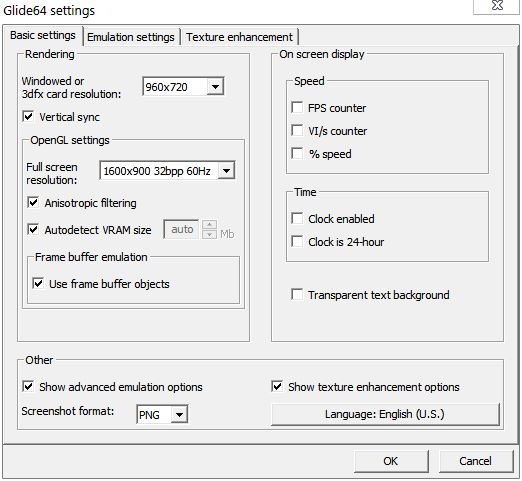Enable Transparent text background
This screenshot has height=481, width=522.
click(x=297, y=294)
